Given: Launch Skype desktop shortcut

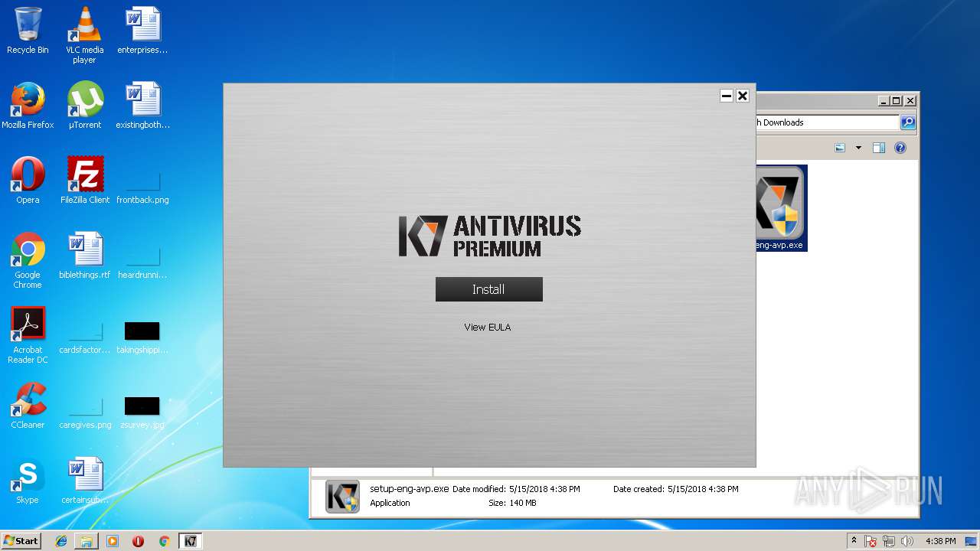Looking at the screenshot, I should (x=28, y=481).
